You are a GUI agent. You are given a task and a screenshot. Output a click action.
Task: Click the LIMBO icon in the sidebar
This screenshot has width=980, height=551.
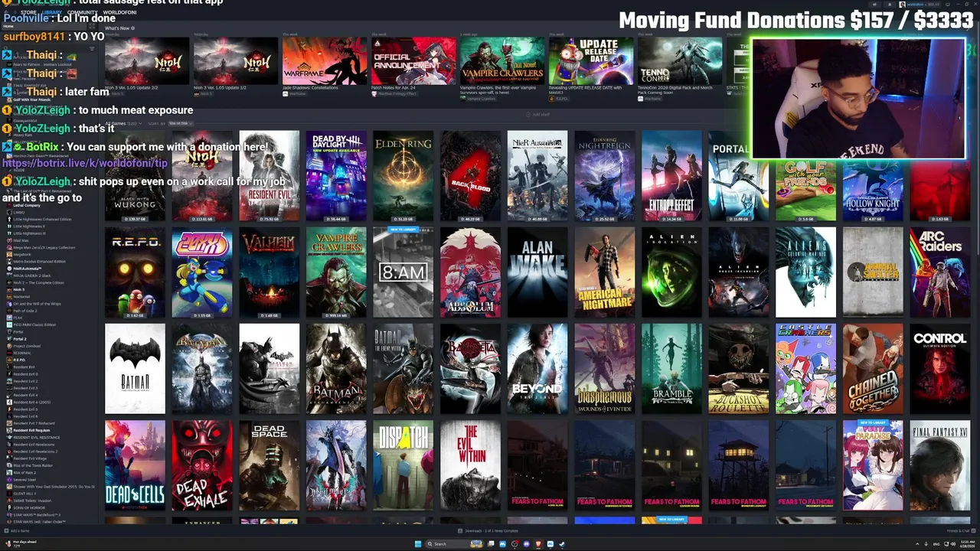pyautogui.click(x=9, y=212)
